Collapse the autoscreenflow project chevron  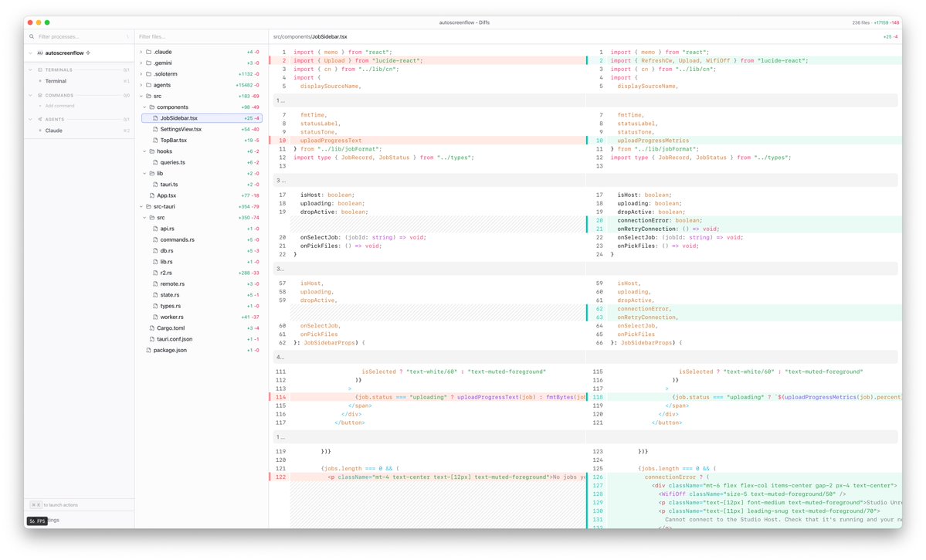[31, 53]
